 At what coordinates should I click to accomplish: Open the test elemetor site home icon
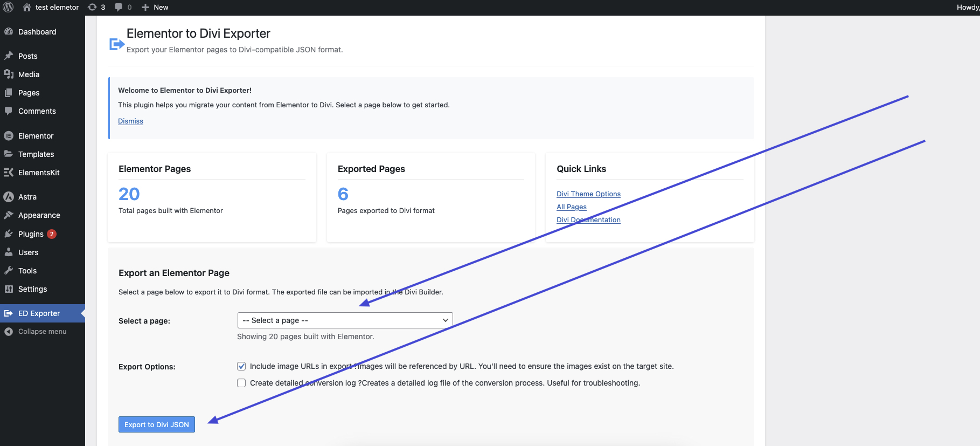click(x=27, y=7)
